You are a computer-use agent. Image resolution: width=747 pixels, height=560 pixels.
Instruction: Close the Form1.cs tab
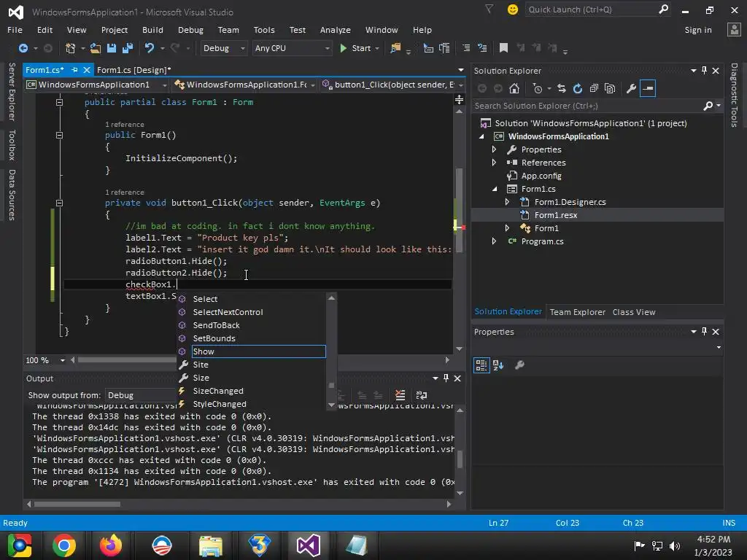point(87,70)
